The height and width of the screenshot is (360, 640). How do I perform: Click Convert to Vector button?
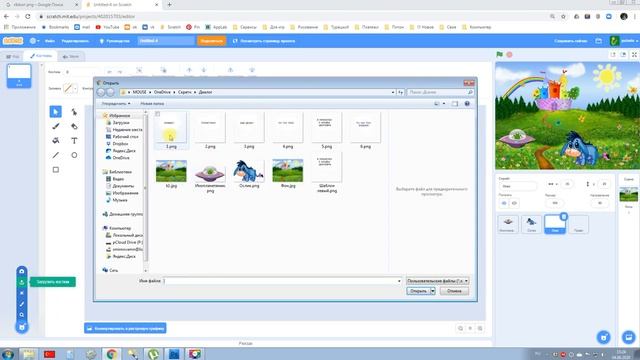[x=125, y=328]
